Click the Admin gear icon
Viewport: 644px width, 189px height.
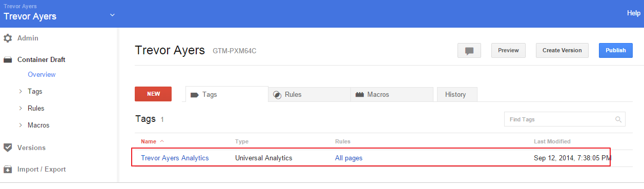click(8, 38)
